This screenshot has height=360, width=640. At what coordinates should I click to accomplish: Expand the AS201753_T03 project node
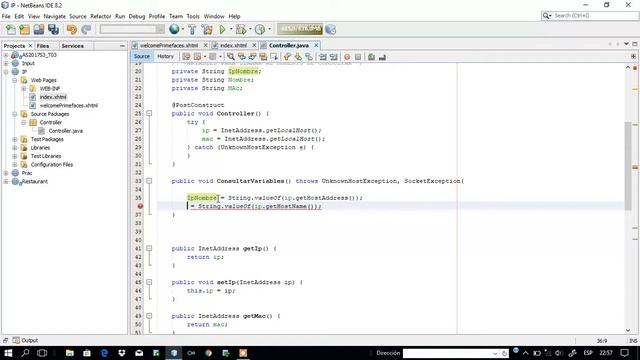[6, 55]
